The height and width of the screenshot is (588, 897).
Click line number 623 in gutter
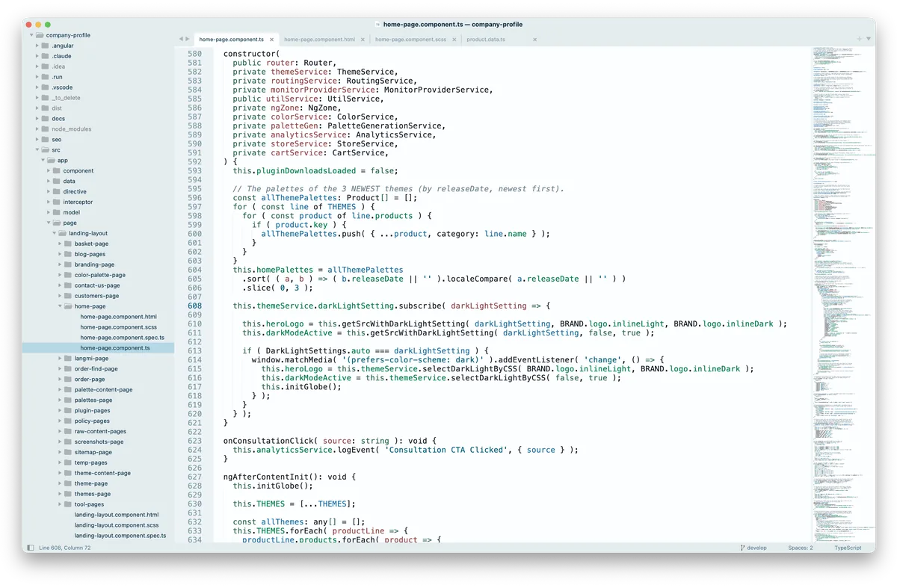[194, 441]
